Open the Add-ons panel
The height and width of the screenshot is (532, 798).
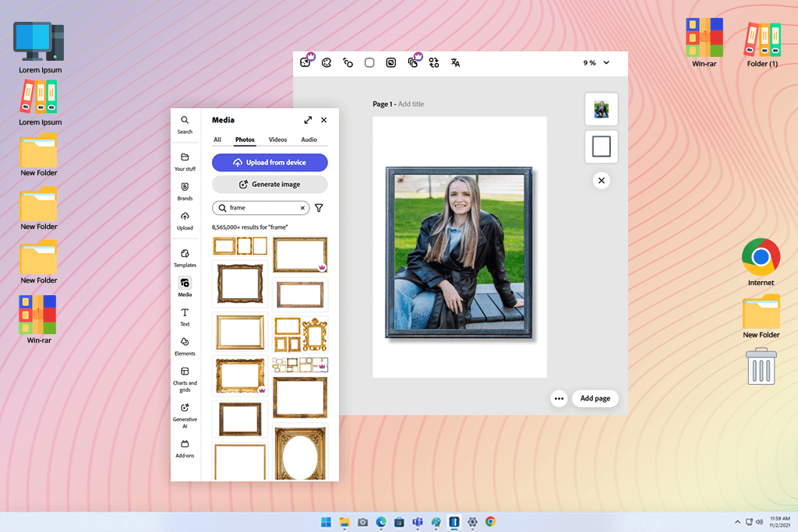click(x=185, y=448)
